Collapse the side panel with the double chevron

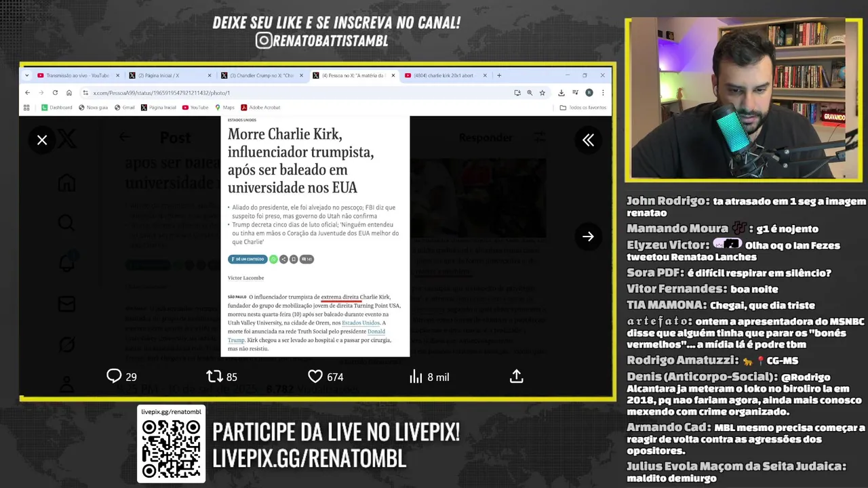(x=588, y=140)
